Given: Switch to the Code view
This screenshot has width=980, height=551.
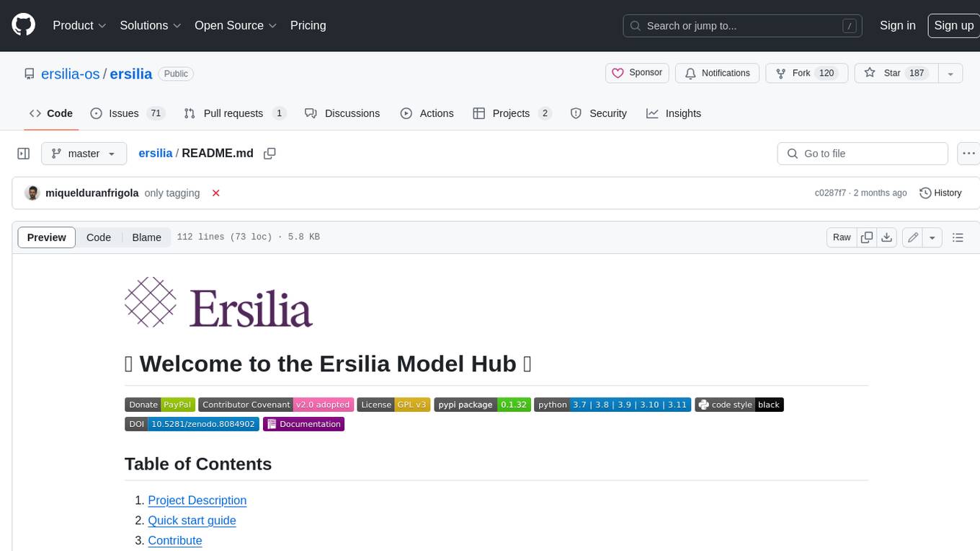Looking at the screenshot, I should [99, 237].
